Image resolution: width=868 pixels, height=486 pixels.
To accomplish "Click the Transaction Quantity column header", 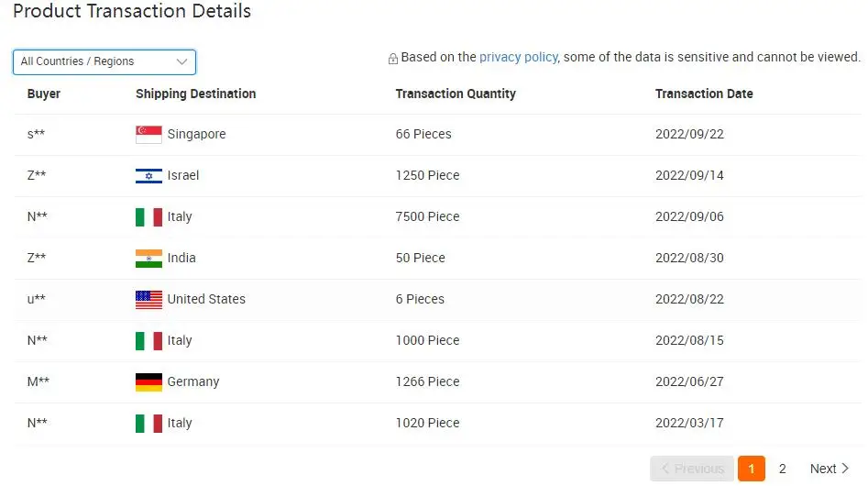I will [x=456, y=94].
